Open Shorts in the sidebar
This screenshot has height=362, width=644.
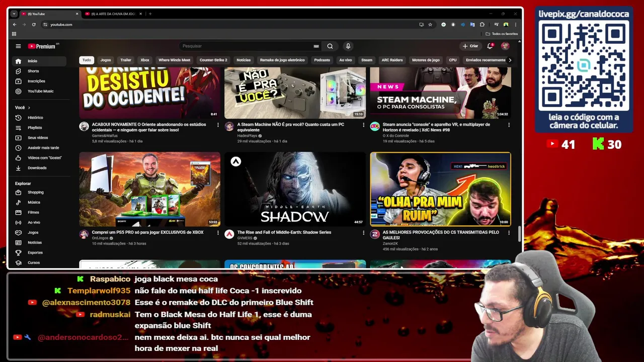click(x=40, y=71)
